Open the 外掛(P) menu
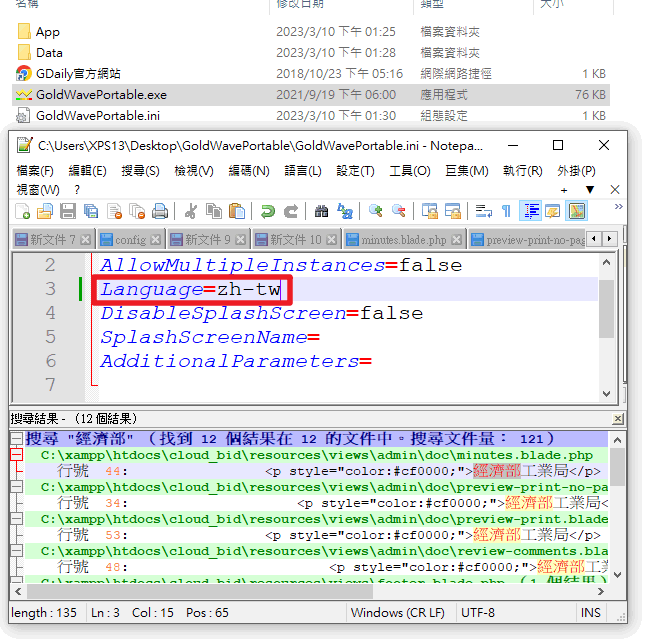Screen dimensions: 655x639 tap(576, 171)
